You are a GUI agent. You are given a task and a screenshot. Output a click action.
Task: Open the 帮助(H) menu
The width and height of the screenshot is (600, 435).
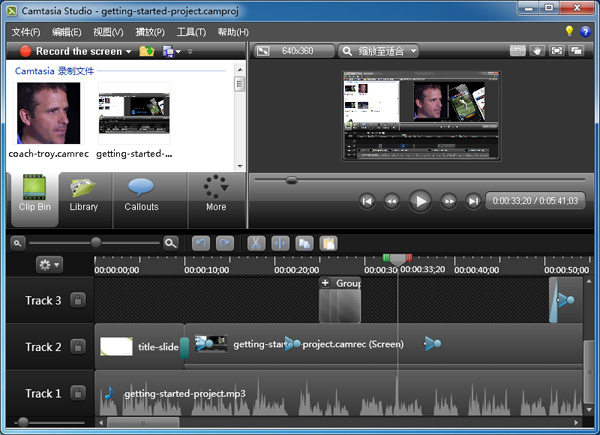pos(233,32)
